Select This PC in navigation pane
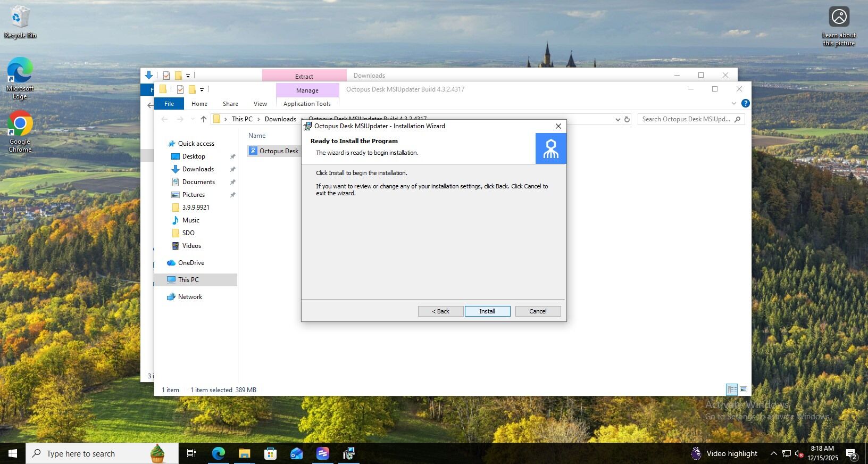Viewport: 868px width, 464px height. [195, 280]
